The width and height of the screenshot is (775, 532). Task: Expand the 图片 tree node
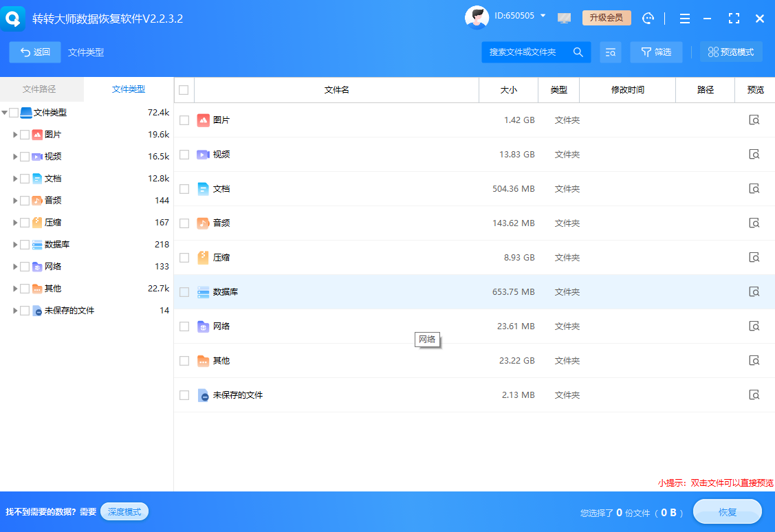[x=14, y=134]
